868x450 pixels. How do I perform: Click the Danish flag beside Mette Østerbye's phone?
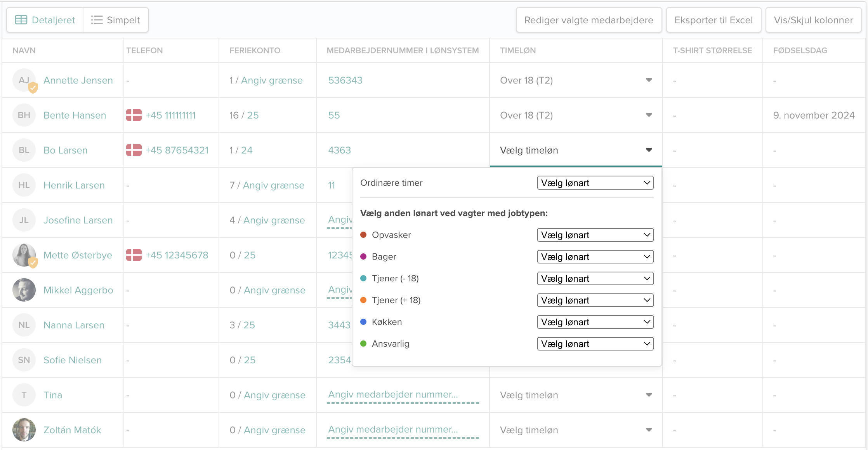[134, 255]
